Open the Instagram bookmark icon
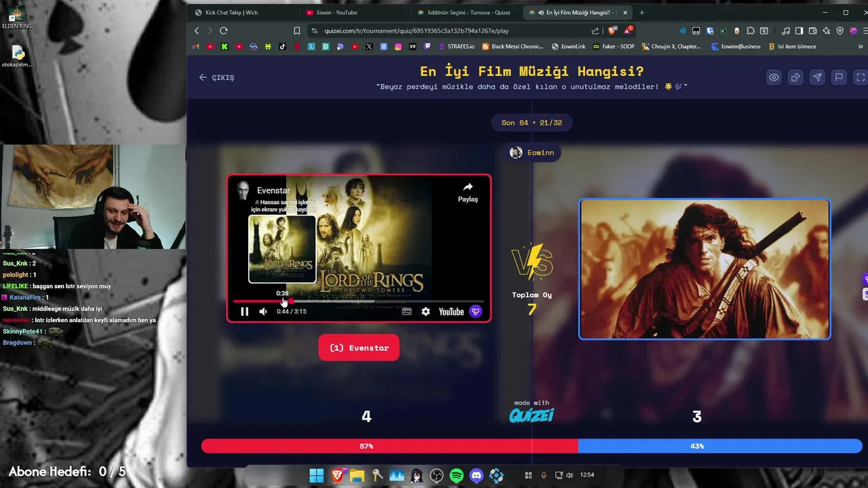The width and height of the screenshot is (868, 488). (x=398, y=47)
